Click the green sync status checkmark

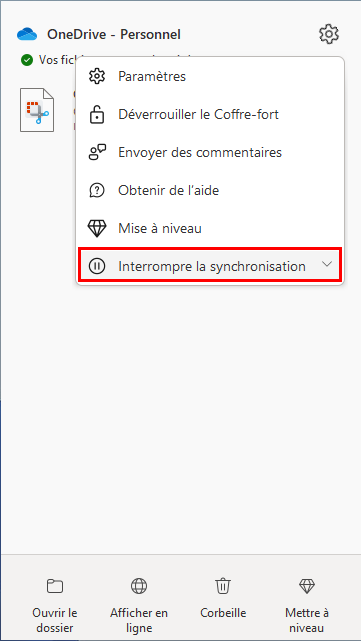(x=27, y=61)
